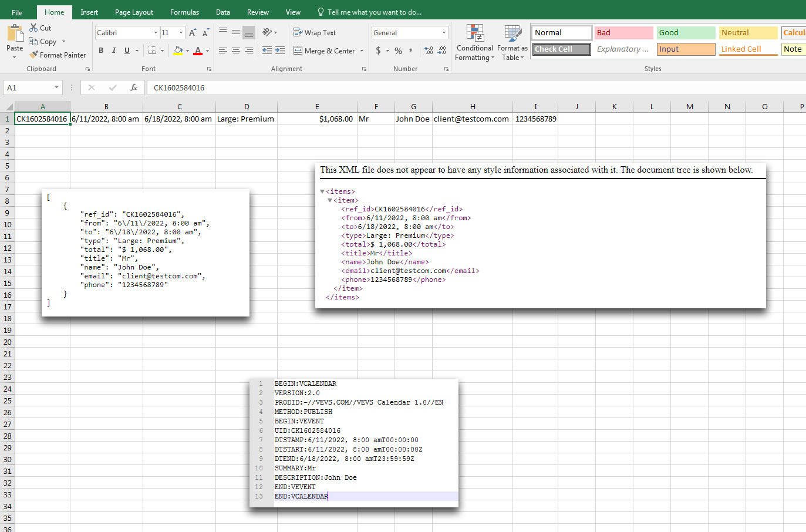Toggle Underline formatting
The width and height of the screenshot is (806, 532).
click(127, 50)
